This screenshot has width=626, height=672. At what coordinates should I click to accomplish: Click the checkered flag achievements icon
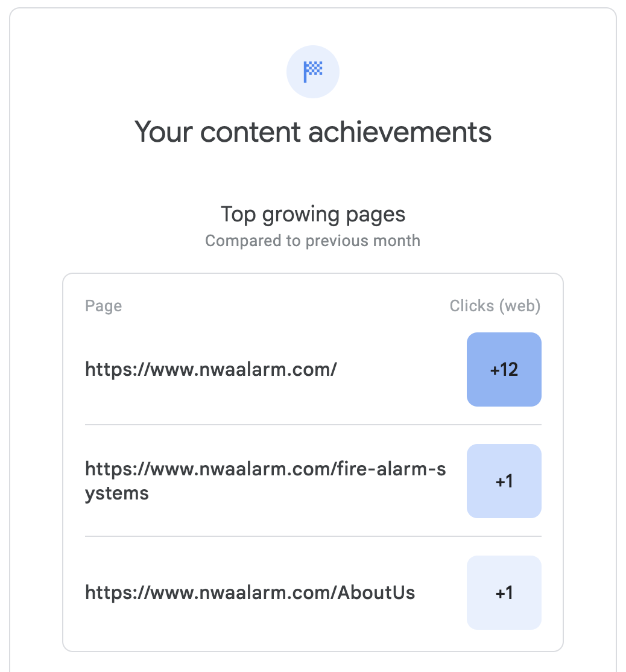[312, 72]
